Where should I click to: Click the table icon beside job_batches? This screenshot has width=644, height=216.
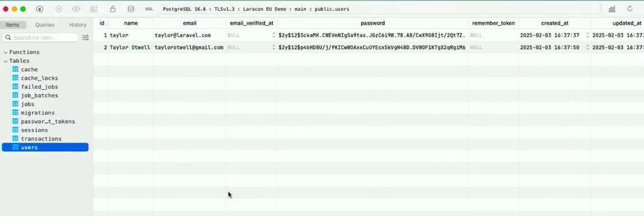(16, 95)
